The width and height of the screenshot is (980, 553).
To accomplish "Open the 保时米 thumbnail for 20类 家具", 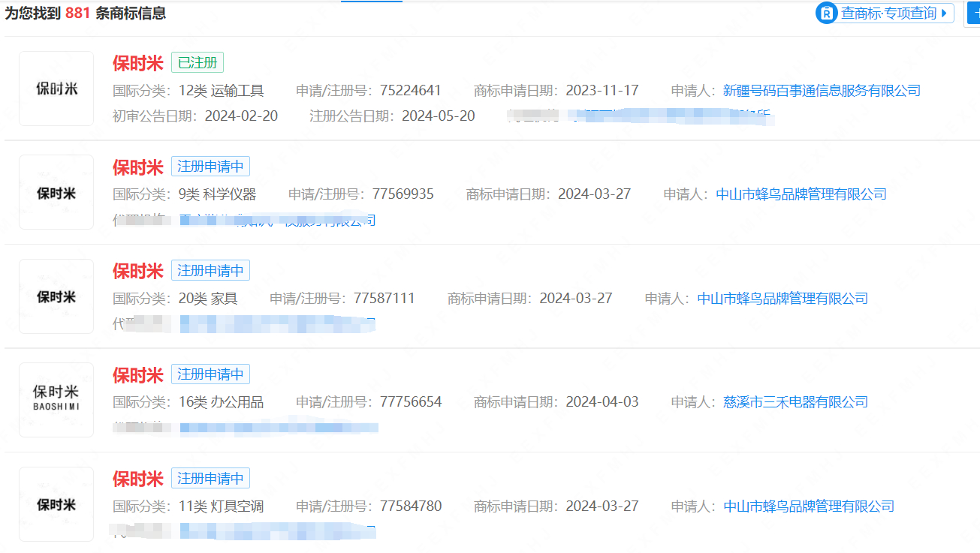I will [x=56, y=296].
